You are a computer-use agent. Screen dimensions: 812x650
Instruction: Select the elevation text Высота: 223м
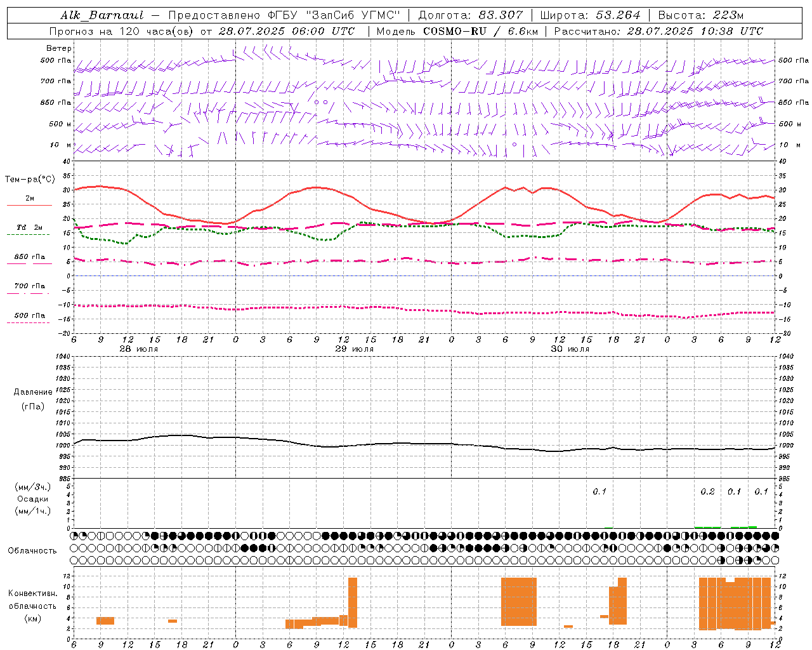pyautogui.click(x=701, y=15)
